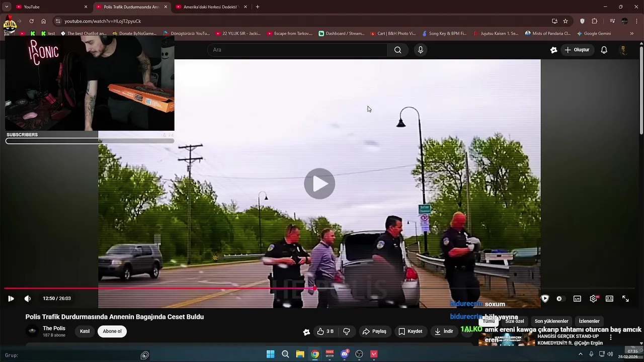This screenshot has width=644, height=362.
Task: Click the large play button on the video
Action: pyautogui.click(x=319, y=184)
